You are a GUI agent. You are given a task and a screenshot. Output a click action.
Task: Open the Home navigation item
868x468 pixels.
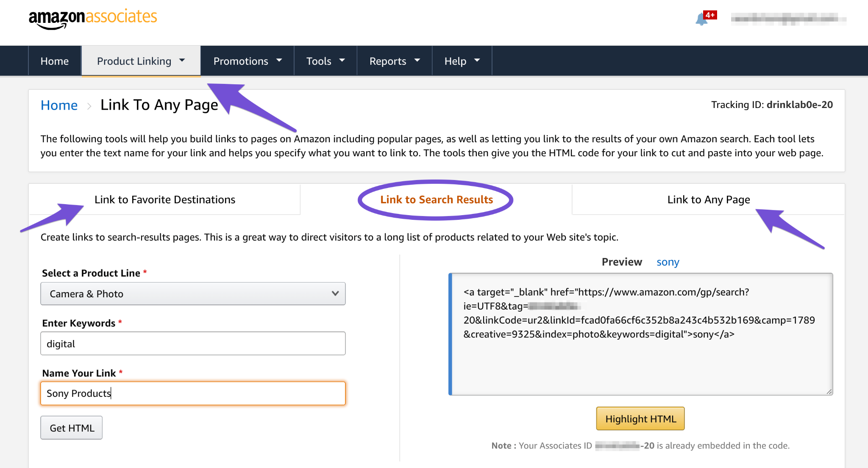[x=55, y=61]
